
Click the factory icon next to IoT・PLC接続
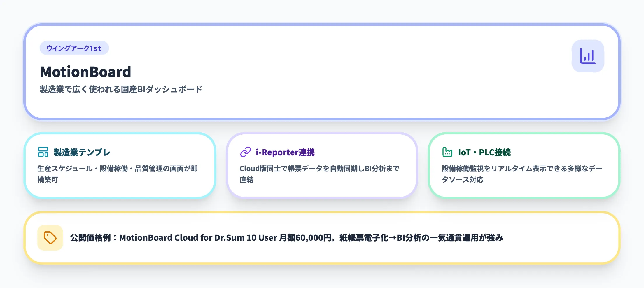(447, 152)
